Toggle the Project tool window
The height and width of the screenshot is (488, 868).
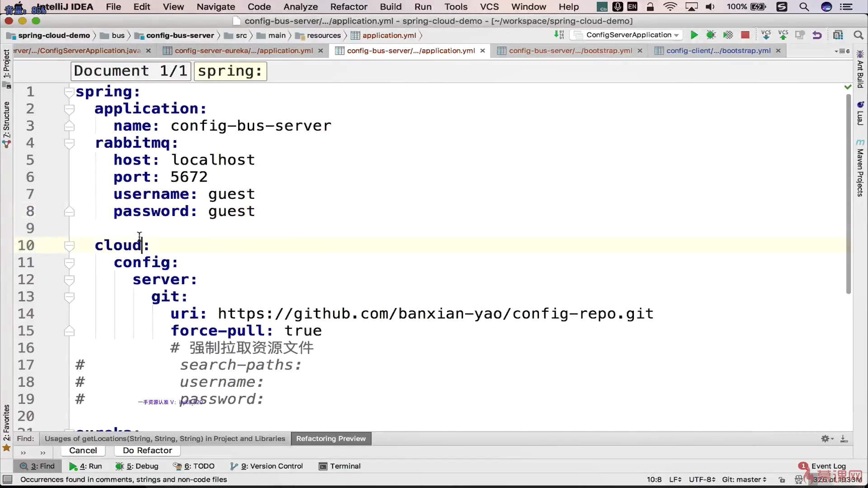[6, 63]
